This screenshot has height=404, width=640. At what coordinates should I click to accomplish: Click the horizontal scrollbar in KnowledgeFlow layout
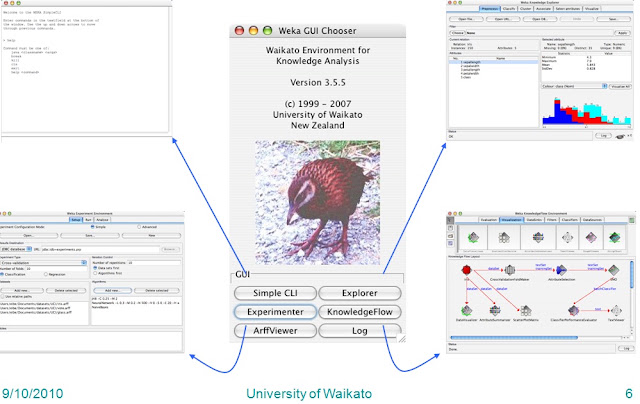pyautogui.click(x=513, y=337)
